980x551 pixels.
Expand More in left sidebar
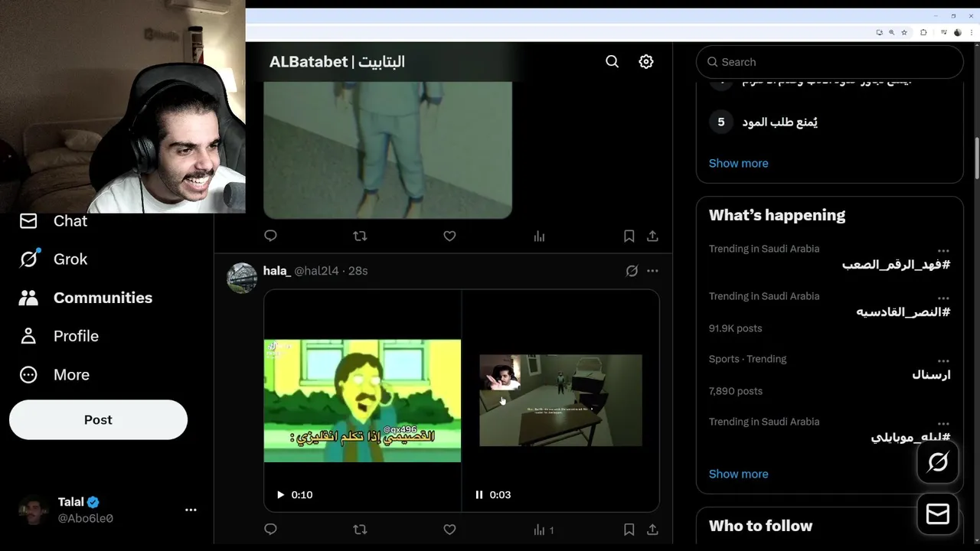click(x=54, y=374)
